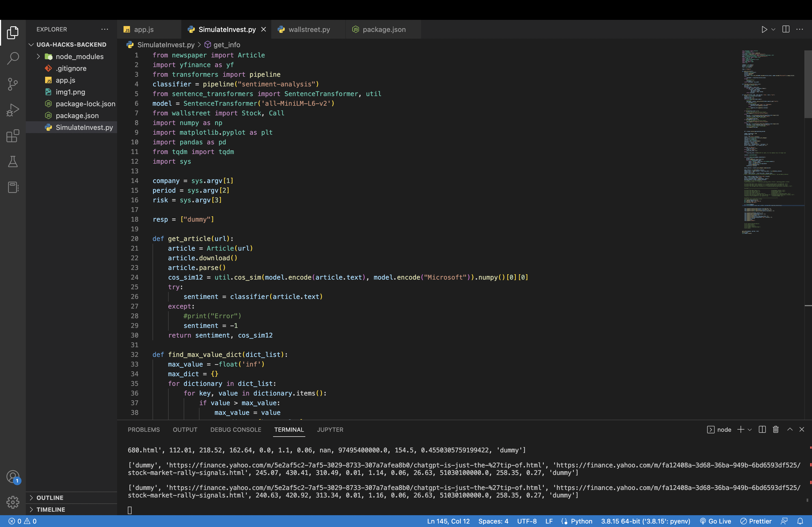
Task: Switch to the DEBUG CONSOLE panel tab
Action: pos(235,430)
